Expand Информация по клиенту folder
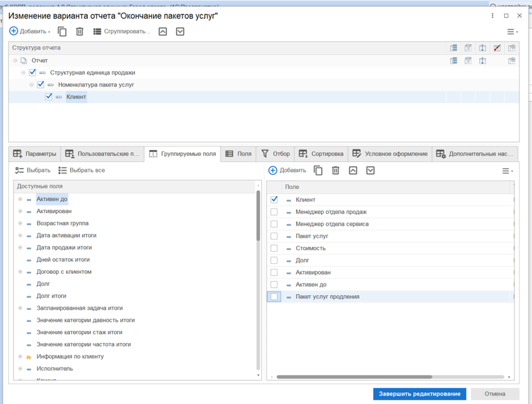532x404 pixels. [x=20, y=356]
